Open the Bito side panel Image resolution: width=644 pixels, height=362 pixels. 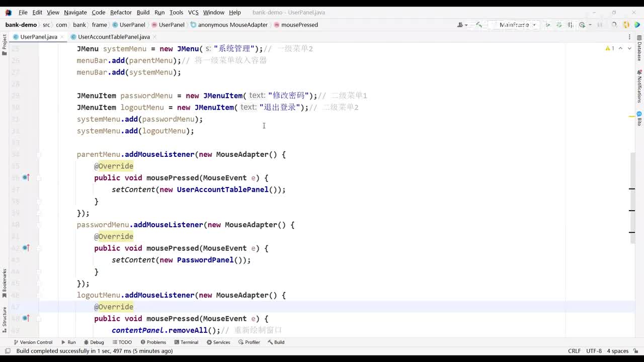[x=639, y=119]
